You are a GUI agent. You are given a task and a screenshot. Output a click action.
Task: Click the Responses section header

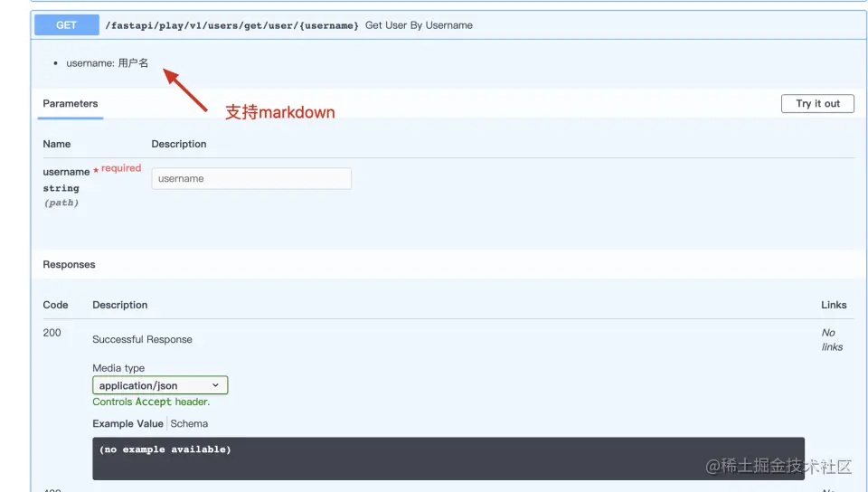pyautogui.click(x=69, y=264)
